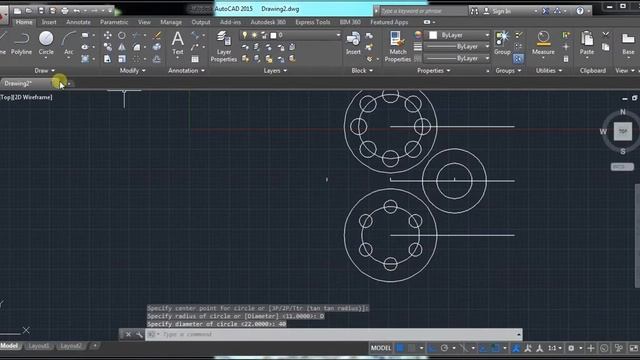Viewport: 640px width, 360px height.
Task: Toggle group selection button in Groups panel
Action: point(518,59)
